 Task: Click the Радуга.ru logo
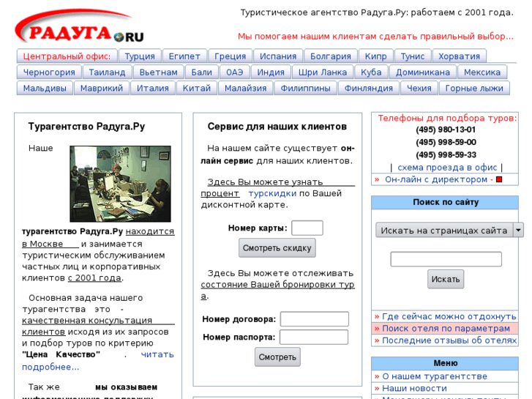click(79, 29)
